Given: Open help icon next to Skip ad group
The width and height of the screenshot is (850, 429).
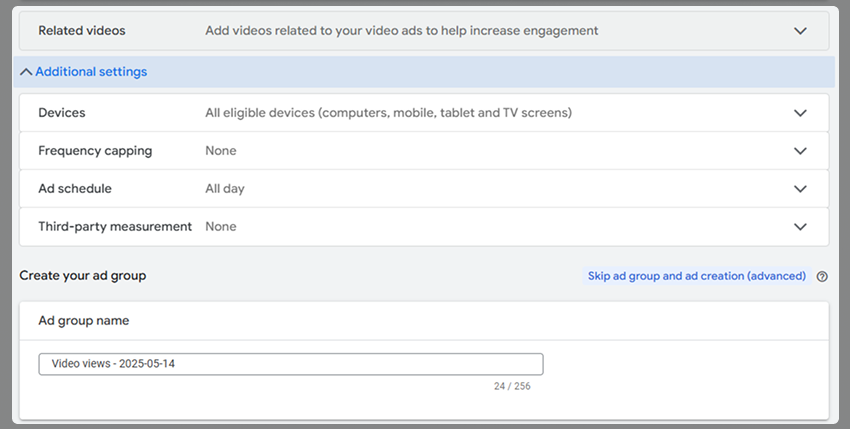Looking at the screenshot, I should click(822, 277).
